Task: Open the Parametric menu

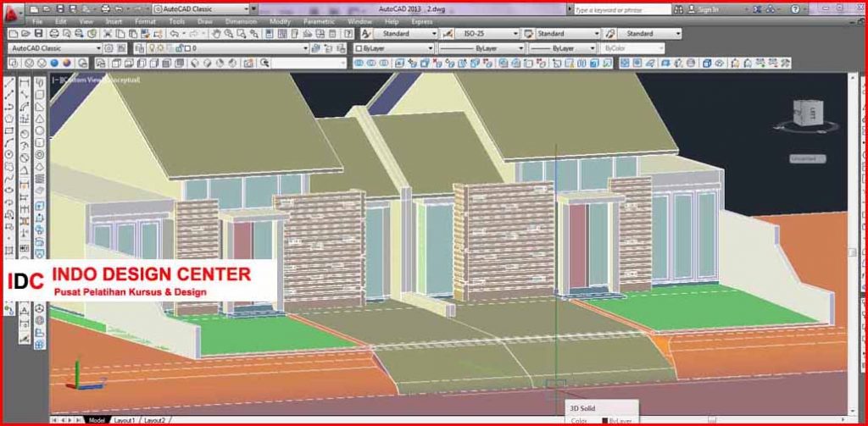Action: coord(319,21)
